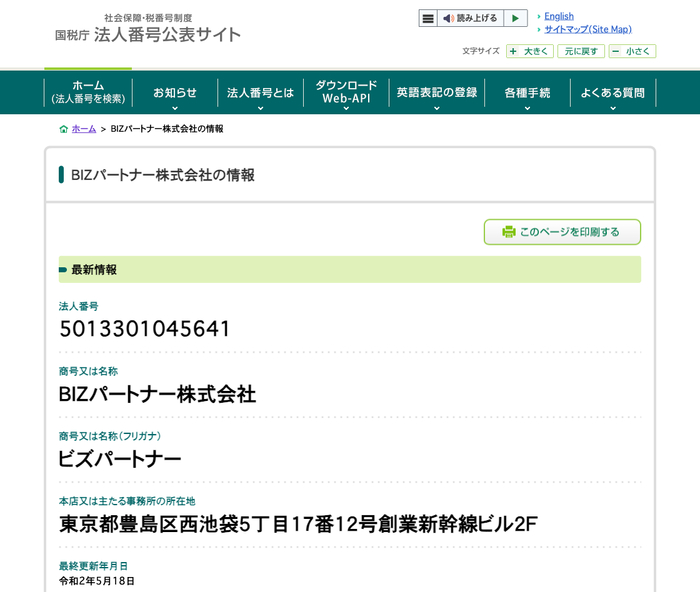Viewport: 700px width, 592px height.
Task: Expand the chevron under よくある質問
Action: click(613, 109)
